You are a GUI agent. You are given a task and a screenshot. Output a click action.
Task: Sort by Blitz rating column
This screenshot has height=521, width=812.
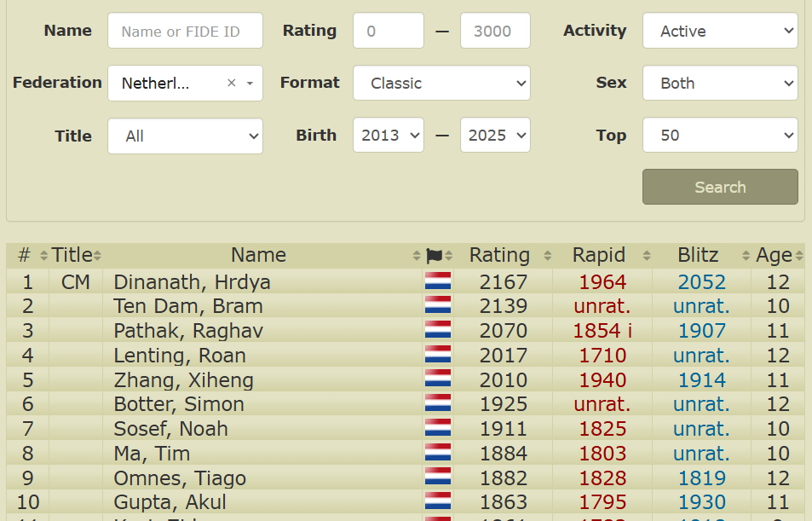pyautogui.click(x=699, y=256)
